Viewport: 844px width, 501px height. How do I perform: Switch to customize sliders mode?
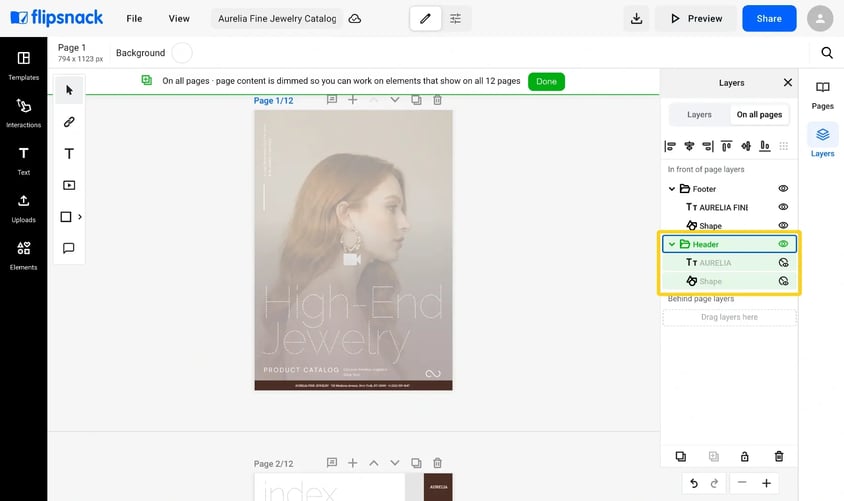[x=455, y=19]
